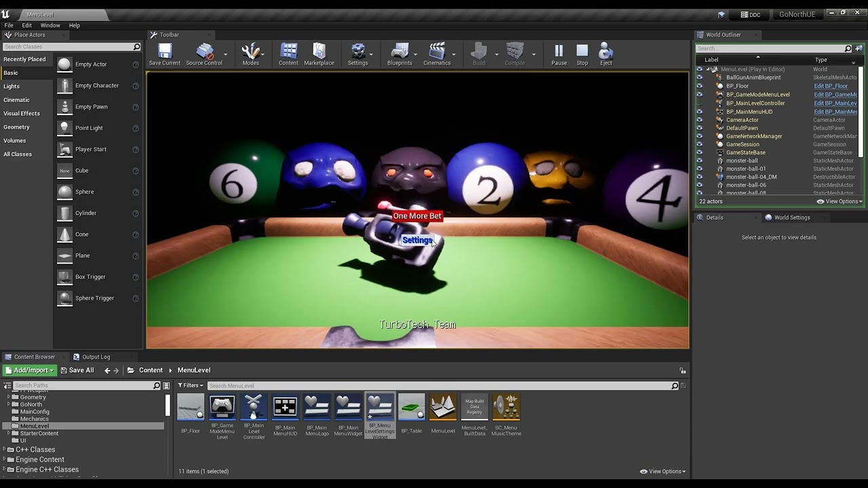The width and height of the screenshot is (868, 488).
Task: Eject from the player controller
Action: (x=606, y=52)
